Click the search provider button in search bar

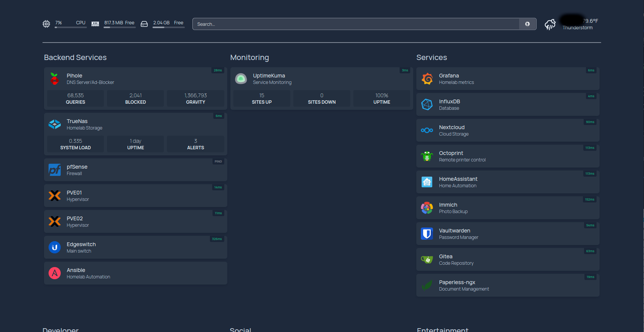click(x=527, y=24)
